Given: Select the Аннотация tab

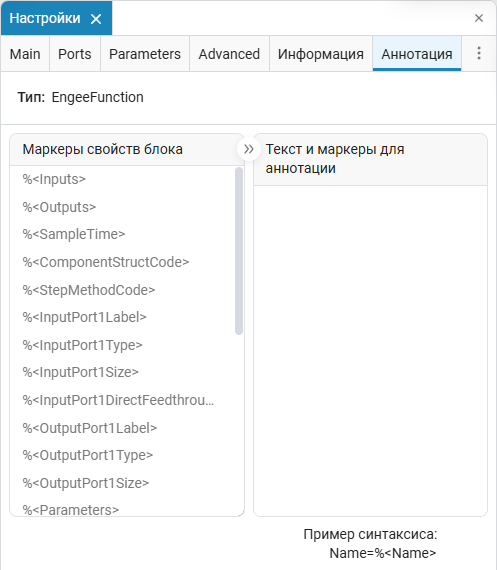Looking at the screenshot, I should [417, 54].
